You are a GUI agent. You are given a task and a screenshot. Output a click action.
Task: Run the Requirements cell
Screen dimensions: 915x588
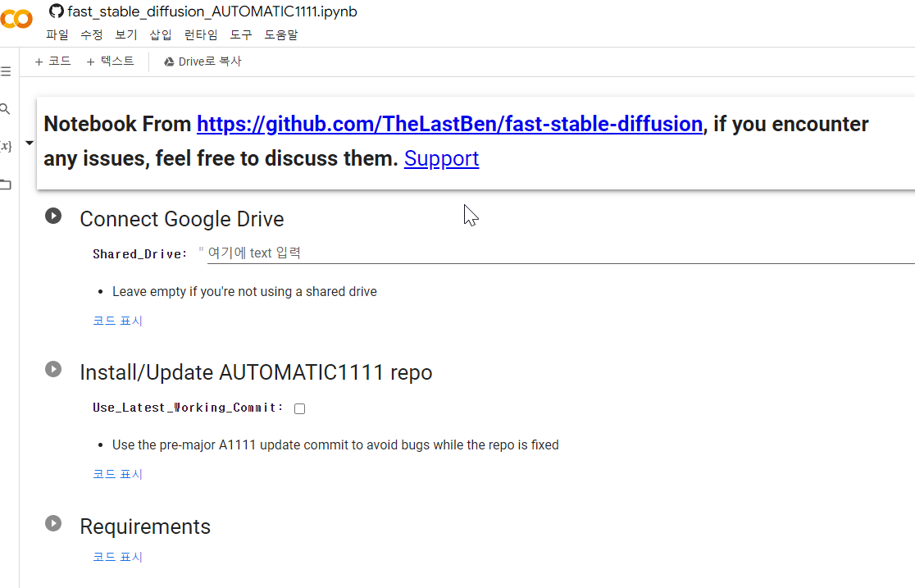click(x=53, y=523)
